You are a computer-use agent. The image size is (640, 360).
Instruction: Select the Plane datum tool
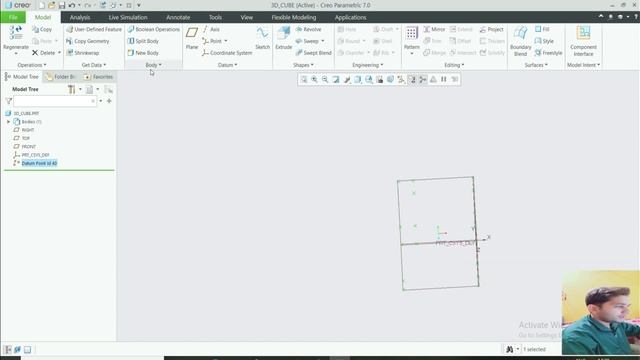(x=192, y=38)
